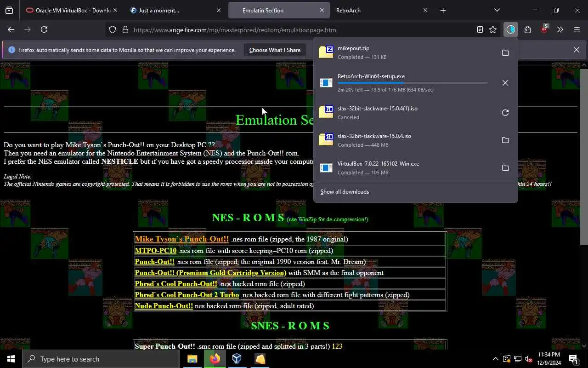The width and height of the screenshot is (588, 368).
Task: Retry the canceled slax (1) iso download
Action: (x=505, y=113)
